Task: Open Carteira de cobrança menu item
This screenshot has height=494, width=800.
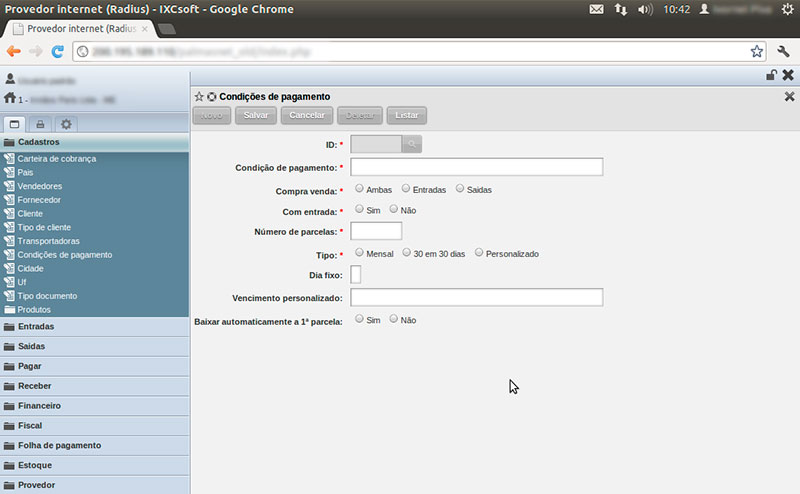Action: point(57,159)
